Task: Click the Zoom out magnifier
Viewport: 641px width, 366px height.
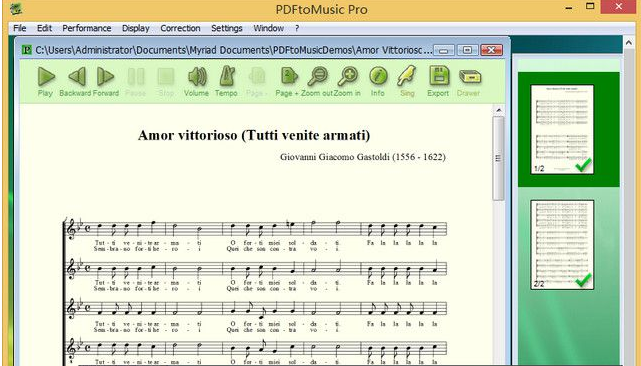Action: (318, 76)
